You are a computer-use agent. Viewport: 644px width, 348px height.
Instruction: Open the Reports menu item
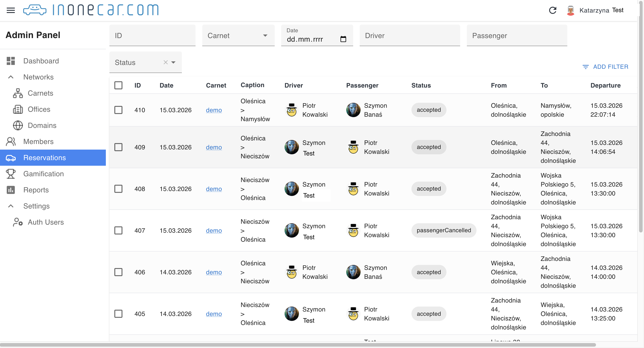click(36, 190)
